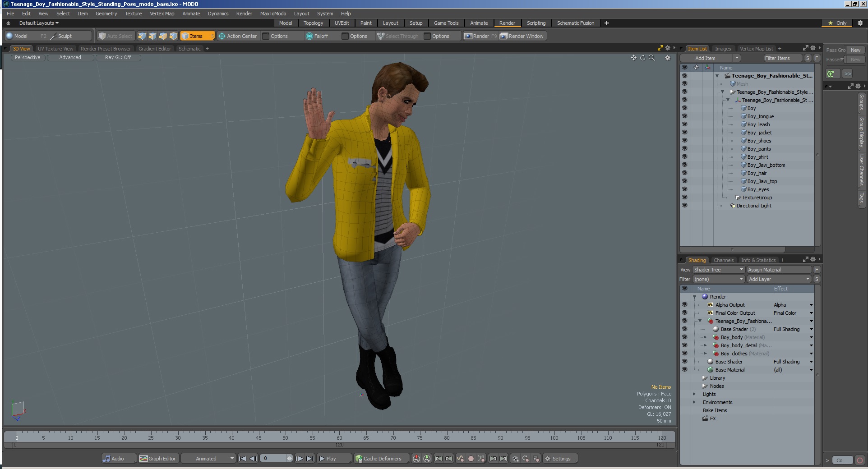Open Filter (none) dropdown
The image size is (868, 469).
[719, 279]
